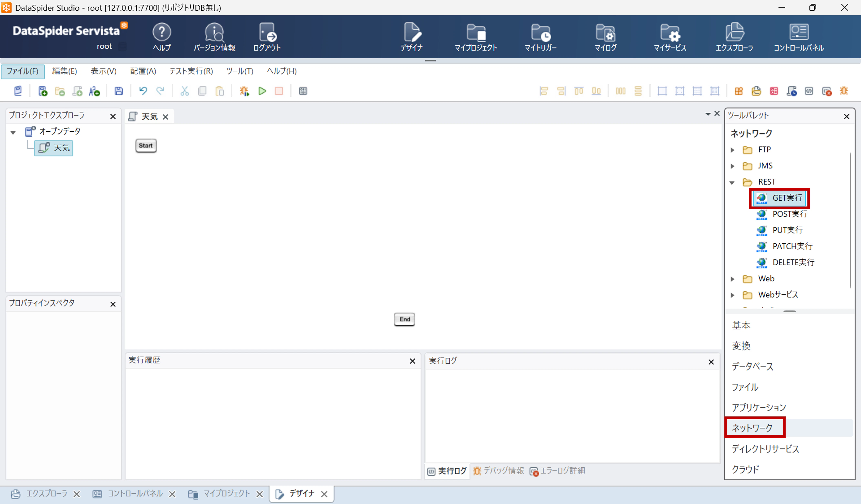The width and height of the screenshot is (861, 504).
Task: Open the 配置(A) menu
Action: point(143,71)
